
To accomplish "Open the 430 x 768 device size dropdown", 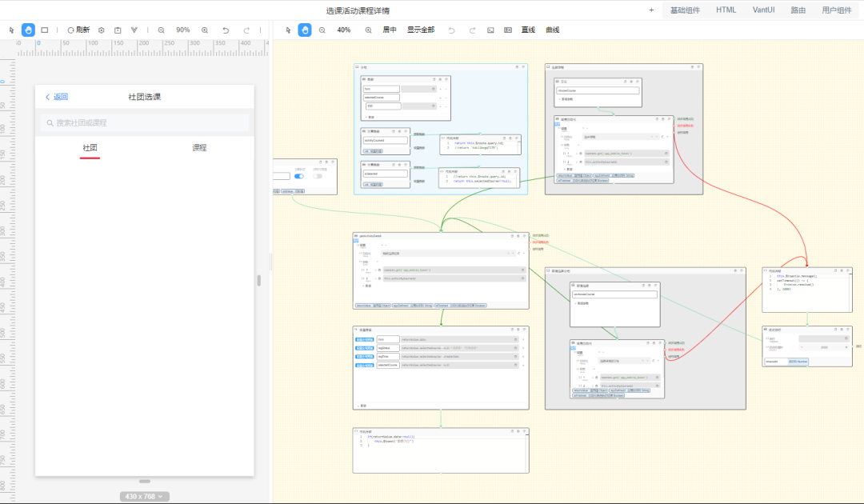I will coord(144,496).
